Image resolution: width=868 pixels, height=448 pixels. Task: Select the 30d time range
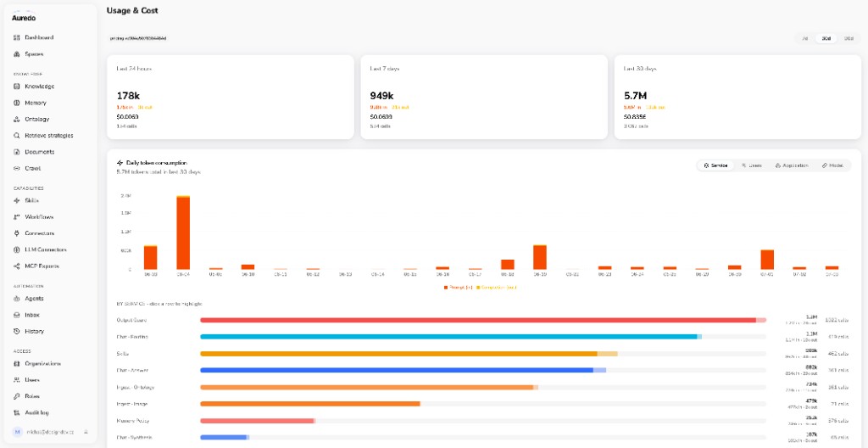[826, 39]
